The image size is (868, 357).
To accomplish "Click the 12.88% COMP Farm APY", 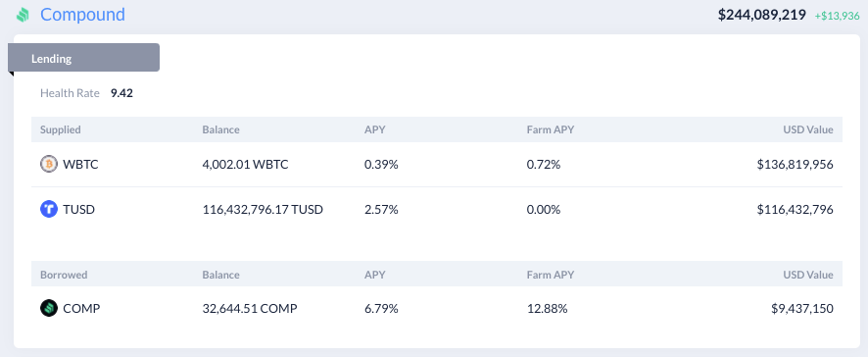I will click(547, 309).
